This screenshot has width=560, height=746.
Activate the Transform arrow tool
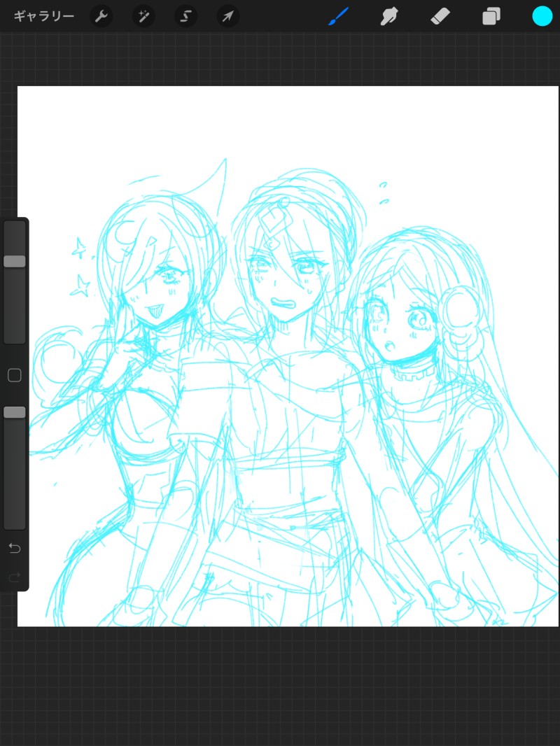click(228, 17)
